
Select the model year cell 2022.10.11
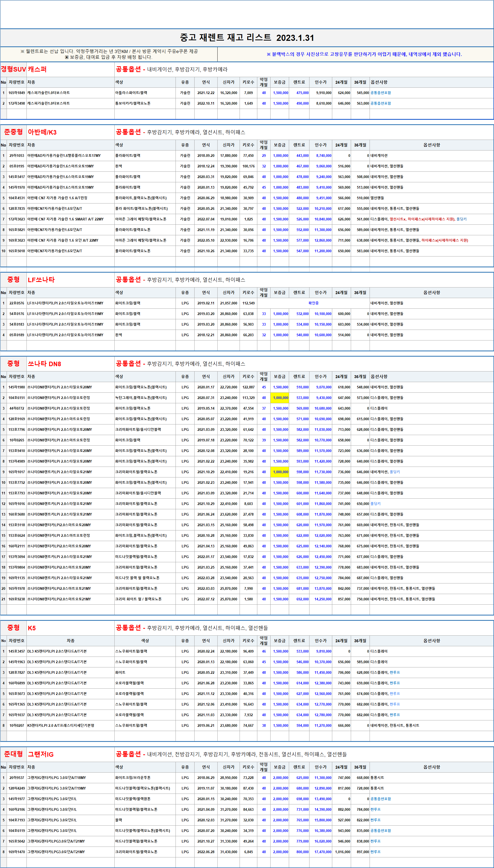click(x=206, y=104)
